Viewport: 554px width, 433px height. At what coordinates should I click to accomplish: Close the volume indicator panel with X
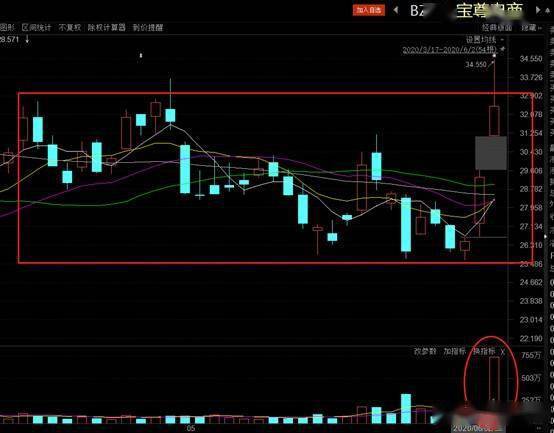click(503, 352)
